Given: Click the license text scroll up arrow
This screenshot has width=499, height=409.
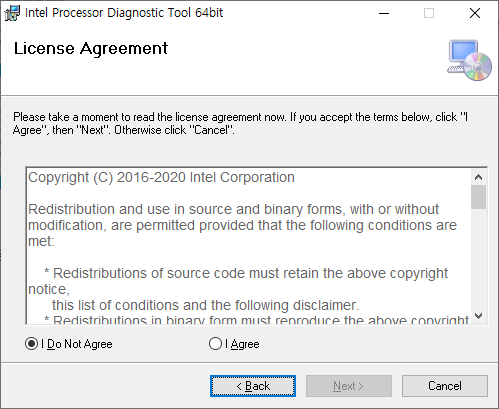Looking at the screenshot, I should click(x=478, y=177).
